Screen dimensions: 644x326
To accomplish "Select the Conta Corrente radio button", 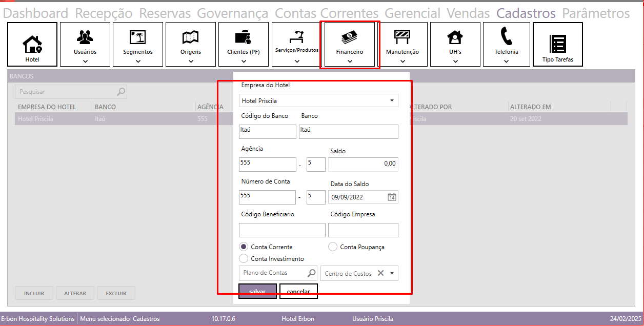I will tap(244, 247).
